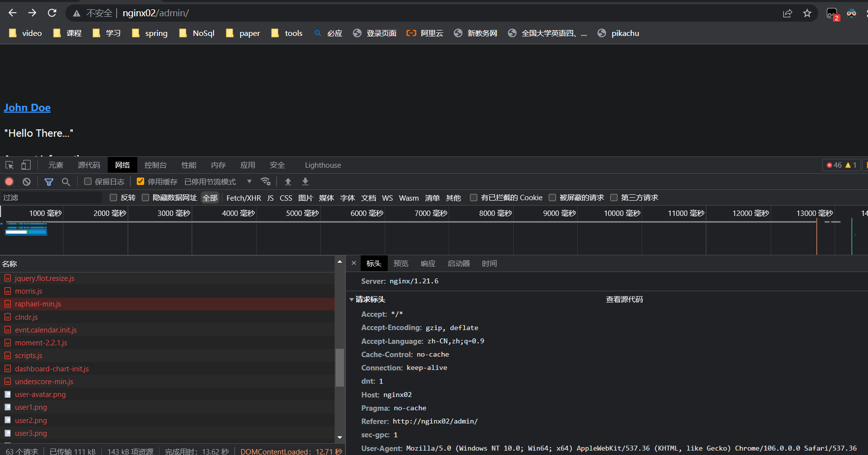The height and width of the screenshot is (455, 868).
Task: Select the dashboard-chart-init.js request row
Action: (x=167, y=369)
